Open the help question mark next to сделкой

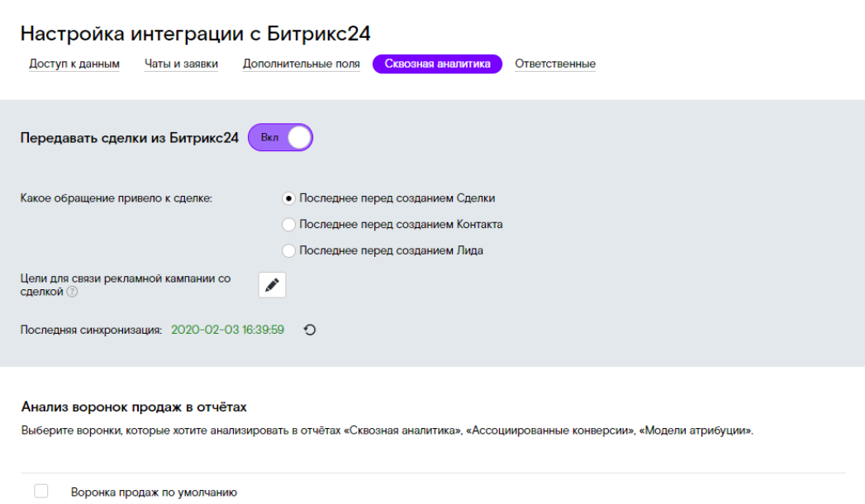(72, 292)
